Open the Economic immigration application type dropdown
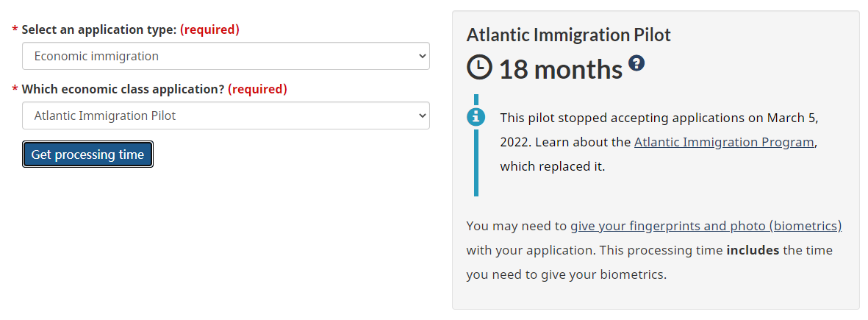This screenshot has width=868, height=320. coord(225,56)
